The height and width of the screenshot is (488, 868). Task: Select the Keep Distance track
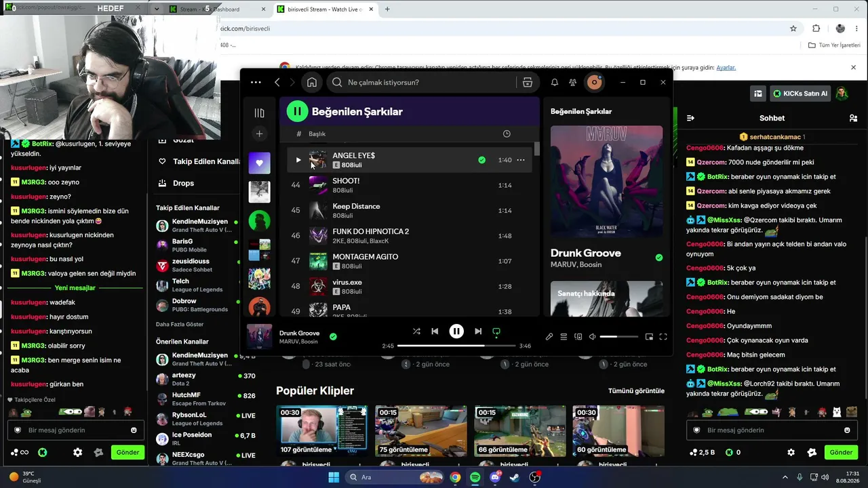click(x=410, y=211)
